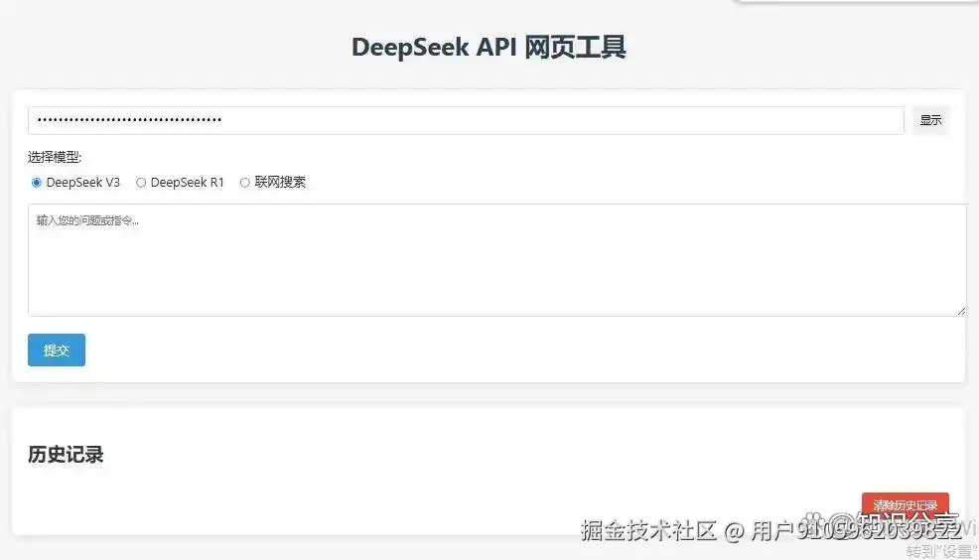979x560 pixels.
Task: Select the 联网搜索 radio option
Action: [244, 183]
